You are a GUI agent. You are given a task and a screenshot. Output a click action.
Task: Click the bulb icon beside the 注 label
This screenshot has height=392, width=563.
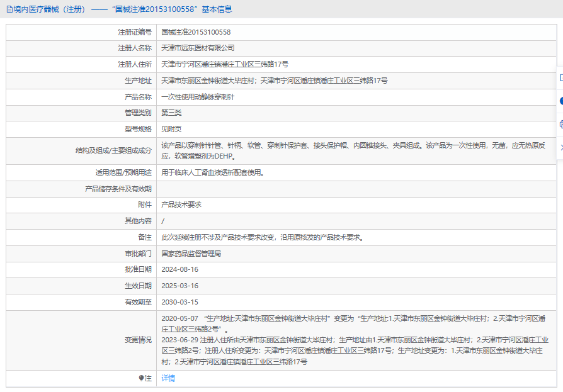click(x=141, y=378)
